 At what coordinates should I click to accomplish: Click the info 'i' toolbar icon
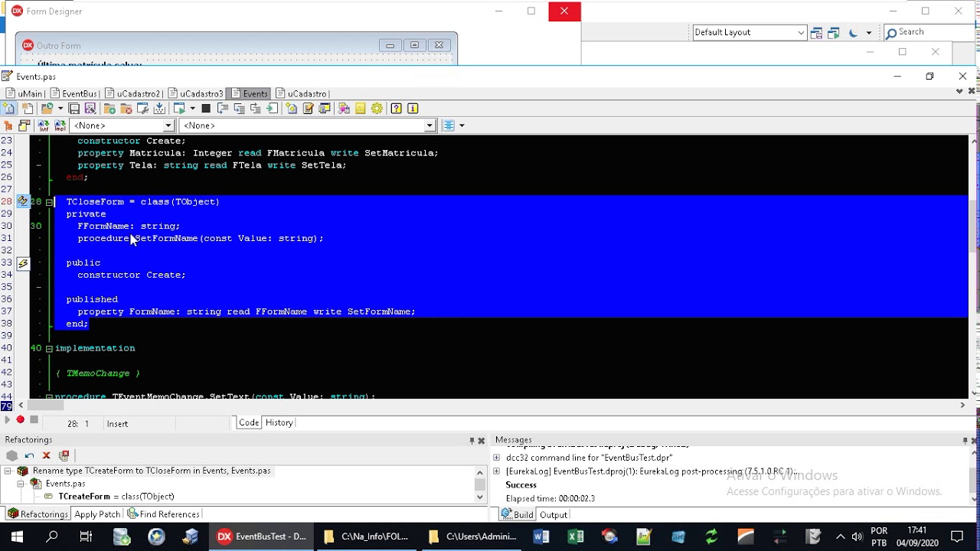point(413,108)
